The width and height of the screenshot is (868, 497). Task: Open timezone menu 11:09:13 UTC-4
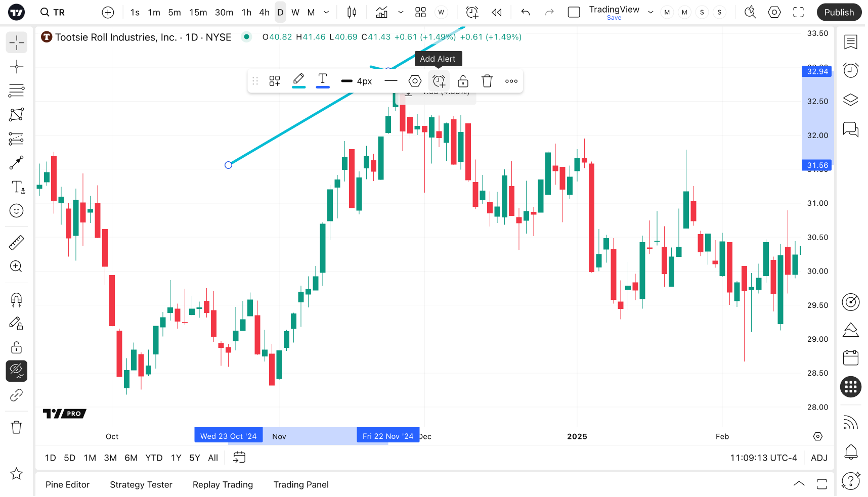click(x=763, y=458)
